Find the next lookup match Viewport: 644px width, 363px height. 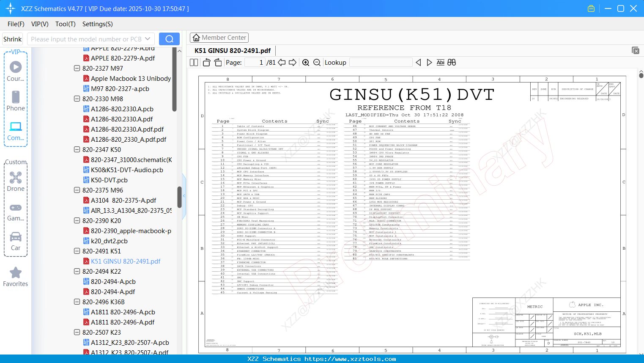click(x=429, y=63)
